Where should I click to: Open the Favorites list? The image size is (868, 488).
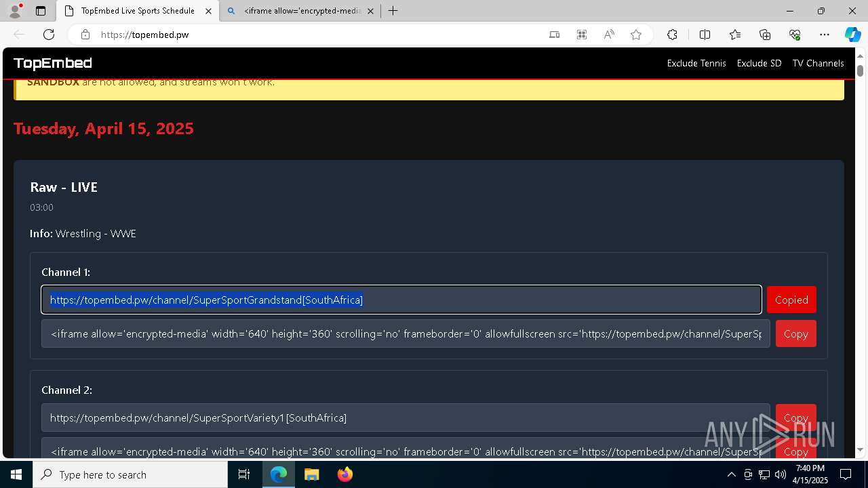point(735,35)
